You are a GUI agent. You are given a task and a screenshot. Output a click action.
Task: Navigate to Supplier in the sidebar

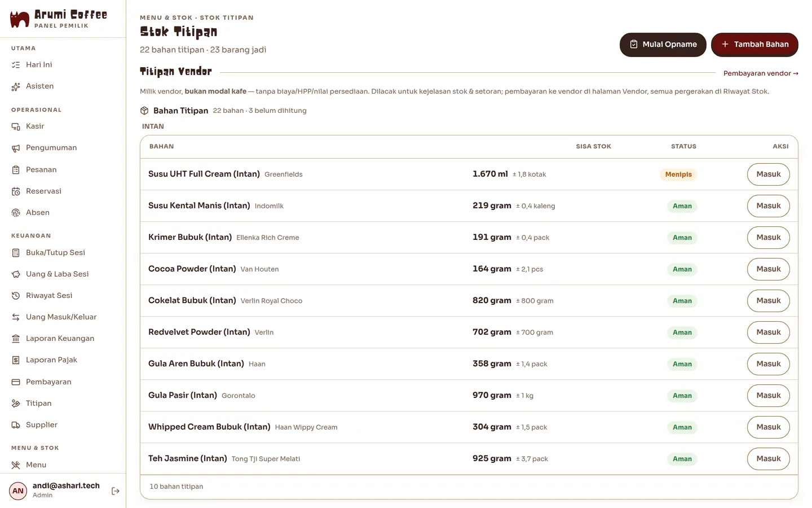click(x=63, y=425)
